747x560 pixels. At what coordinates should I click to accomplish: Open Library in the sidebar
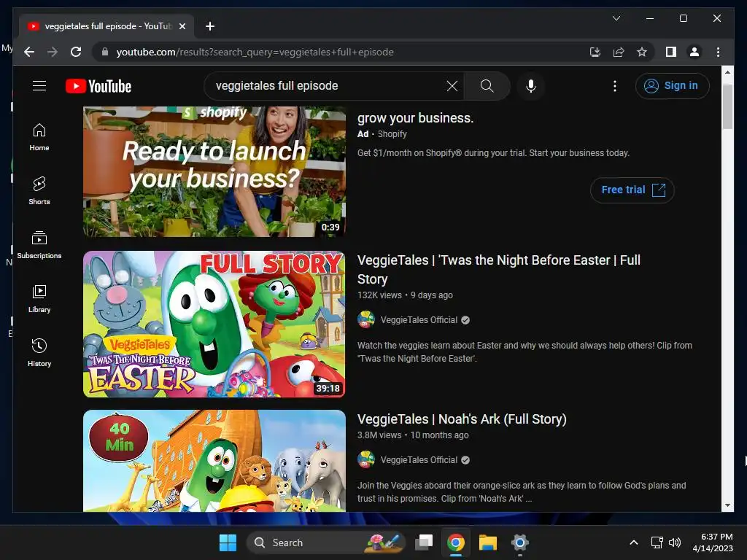coord(39,298)
